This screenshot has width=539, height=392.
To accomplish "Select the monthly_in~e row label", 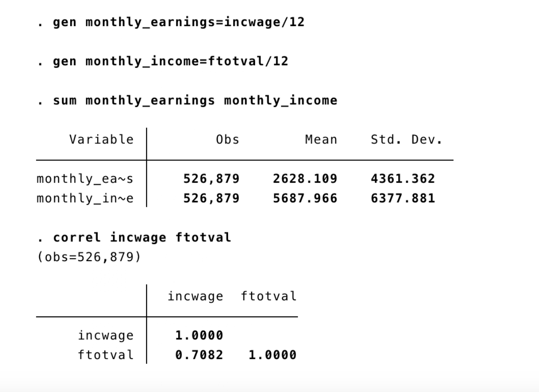I will click(x=85, y=198).
